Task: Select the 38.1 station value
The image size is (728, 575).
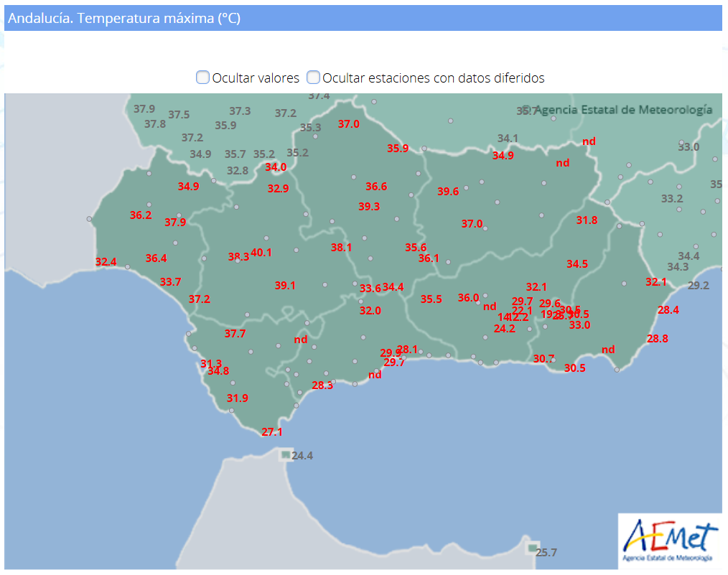Action: click(341, 248)
